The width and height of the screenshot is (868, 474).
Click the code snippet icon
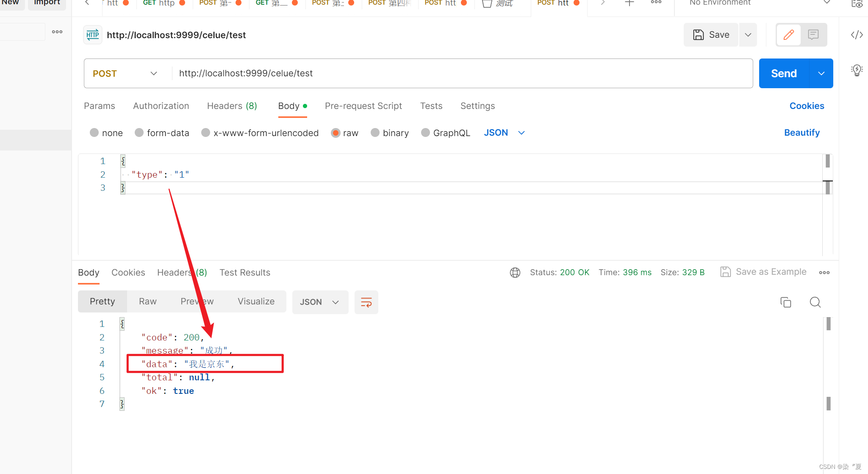click(x=857, y=35)
